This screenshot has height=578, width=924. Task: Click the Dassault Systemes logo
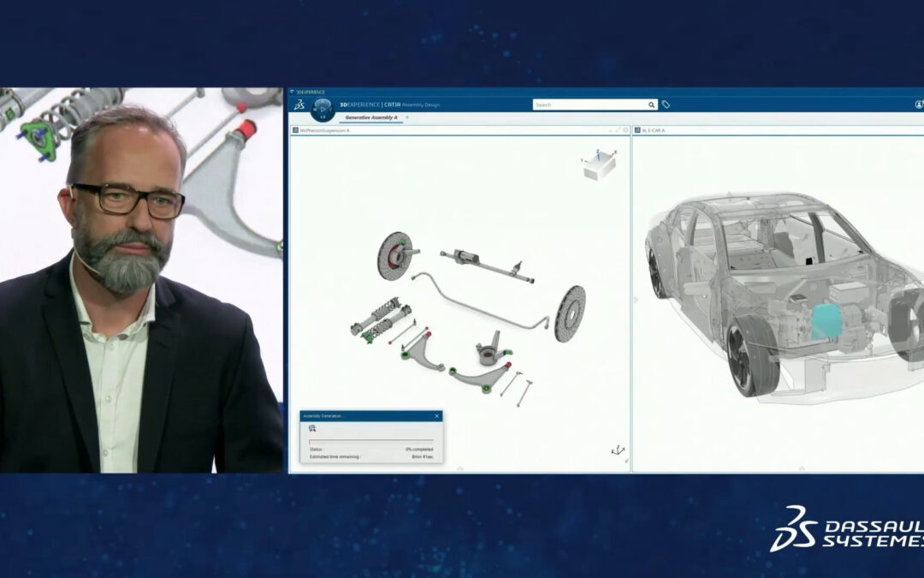pyautogui.click(x=847, y=528)
